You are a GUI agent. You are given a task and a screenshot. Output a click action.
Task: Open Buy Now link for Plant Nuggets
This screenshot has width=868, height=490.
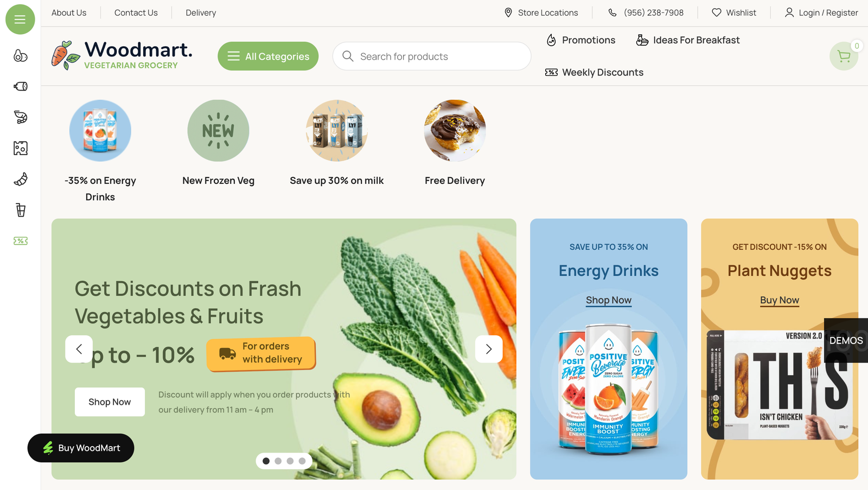[780, 300]
